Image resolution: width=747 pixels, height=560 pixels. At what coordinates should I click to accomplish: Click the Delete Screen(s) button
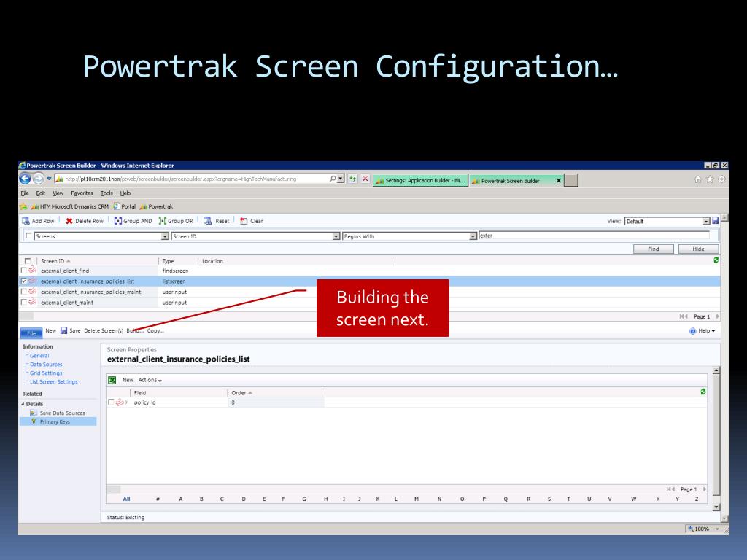tap(104, 330)
